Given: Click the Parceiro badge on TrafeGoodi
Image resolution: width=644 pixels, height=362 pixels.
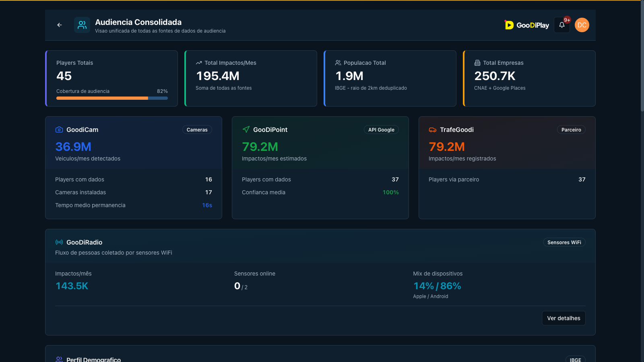Looking at the screenshot, I should coord(571,130).
